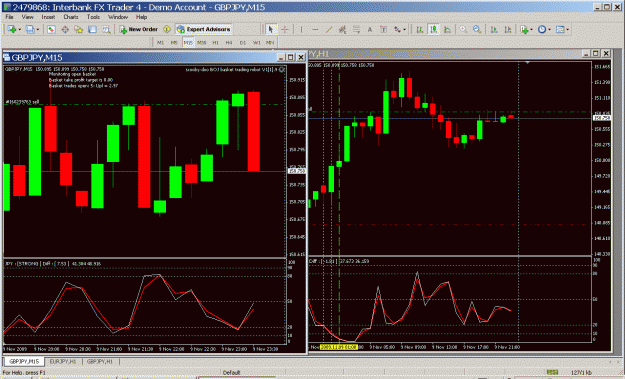625x379 pixels.
Task: Select the Equidistant Channel tool
Action: click(x=342, y=29)
